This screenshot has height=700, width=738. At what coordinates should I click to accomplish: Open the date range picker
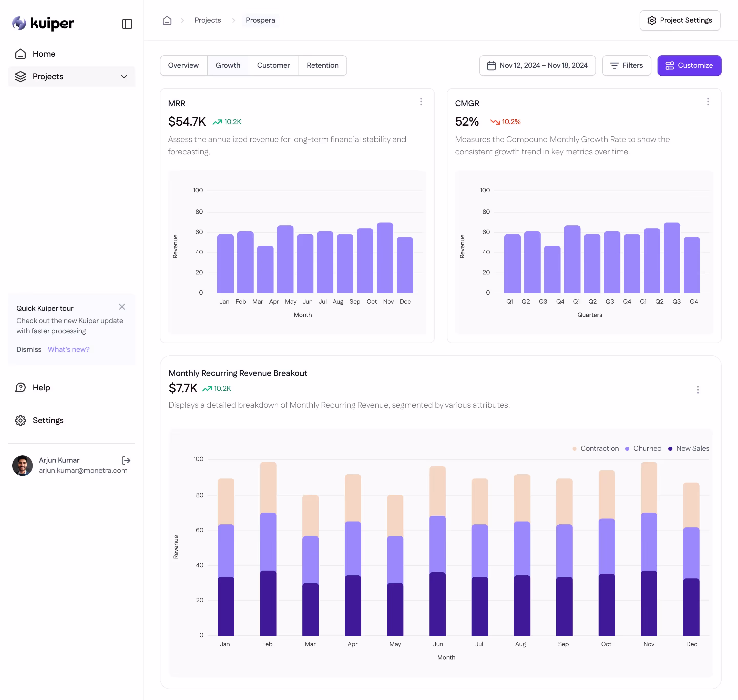(537, 65)
